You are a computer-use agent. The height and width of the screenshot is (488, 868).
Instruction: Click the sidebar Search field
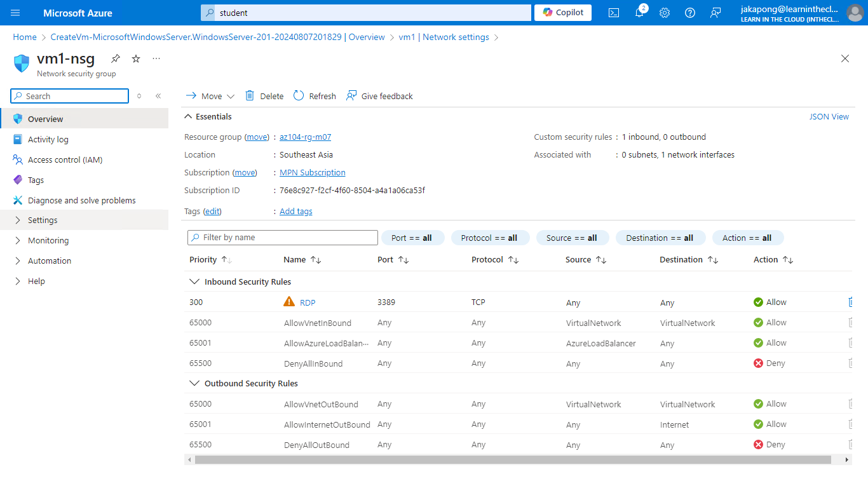70,96
